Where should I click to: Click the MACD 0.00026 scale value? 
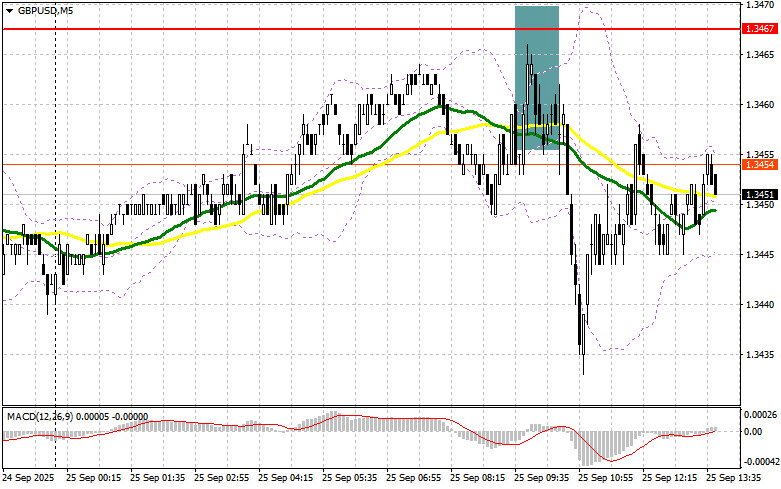(x=760, y=414)
